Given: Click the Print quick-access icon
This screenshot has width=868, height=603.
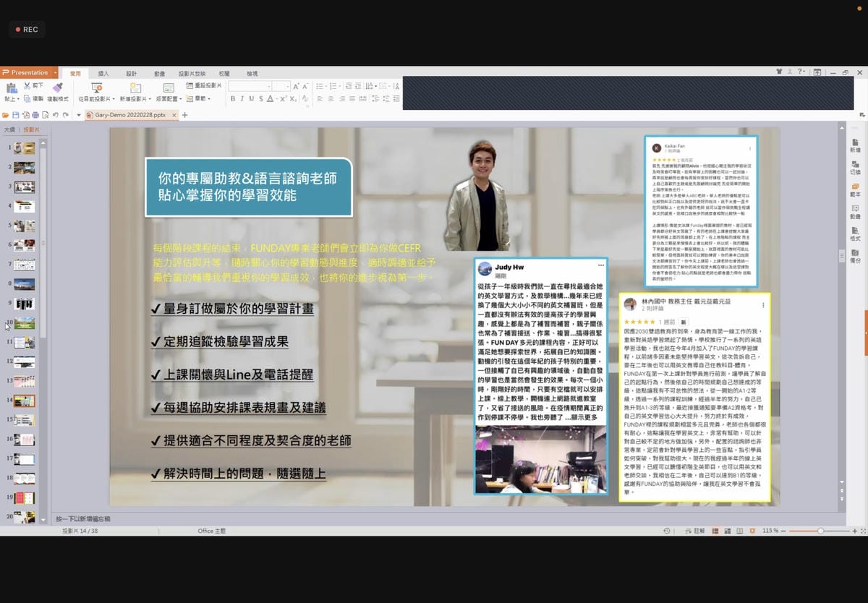Looking at the screenshot, I should click(x=35, y=115).
